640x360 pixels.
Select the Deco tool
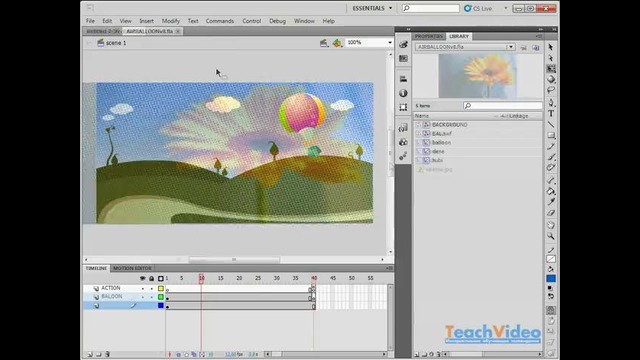551,167
